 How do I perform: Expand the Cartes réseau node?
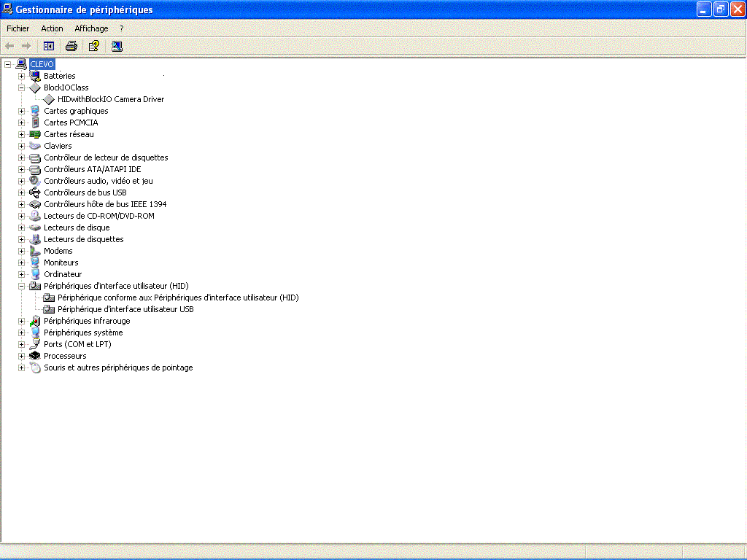(21, 134)
